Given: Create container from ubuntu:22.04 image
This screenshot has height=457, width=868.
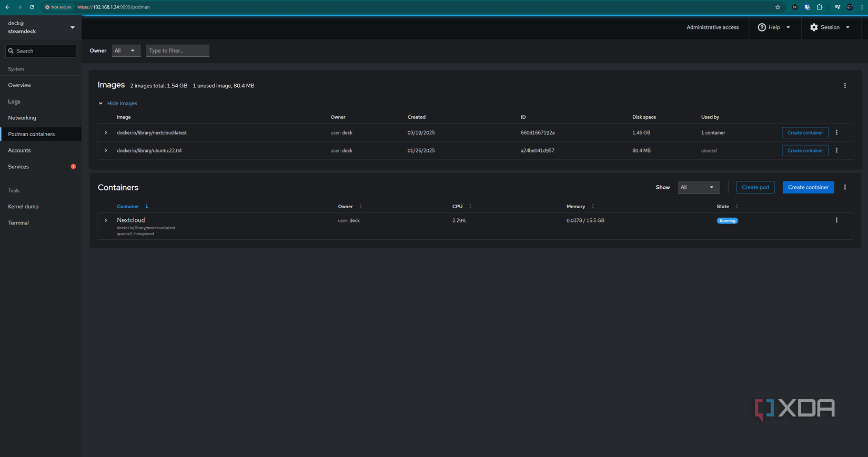Looking at the screenshot, I should pos(805,150).
